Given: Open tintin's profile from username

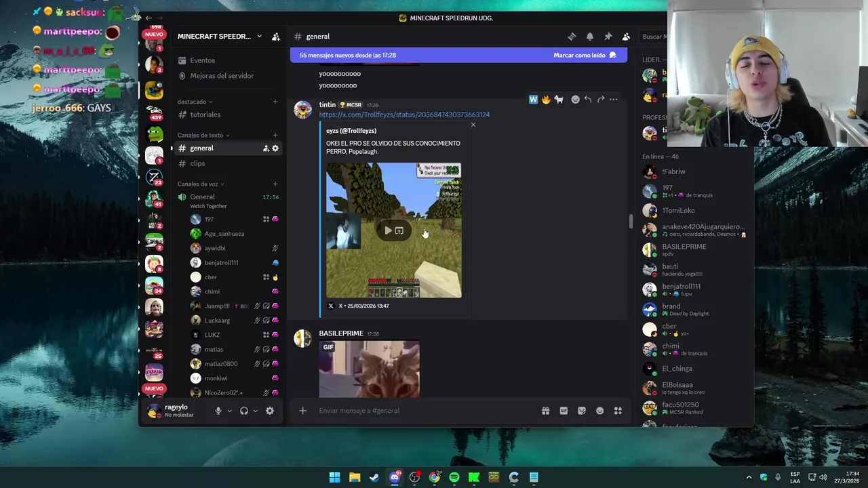Looking at the screenshot, I should tap(328, 105).
